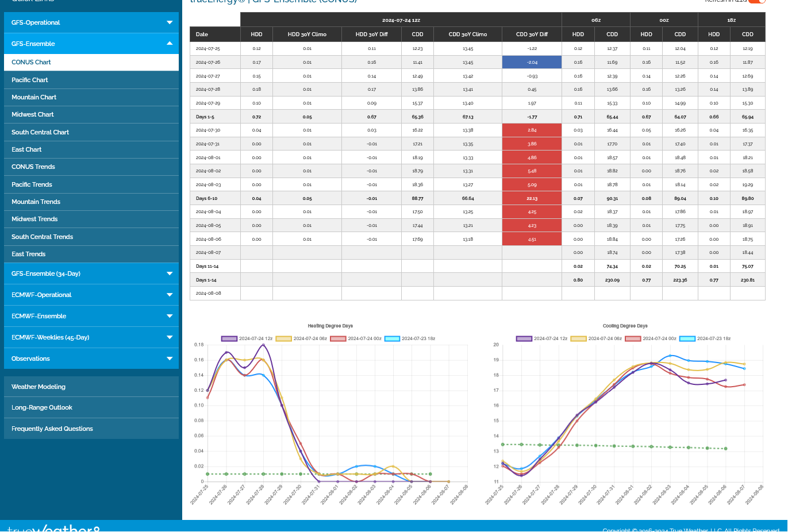Open the Mountain Chart page
Screen dimensions: 788x532
click(91, 97)
